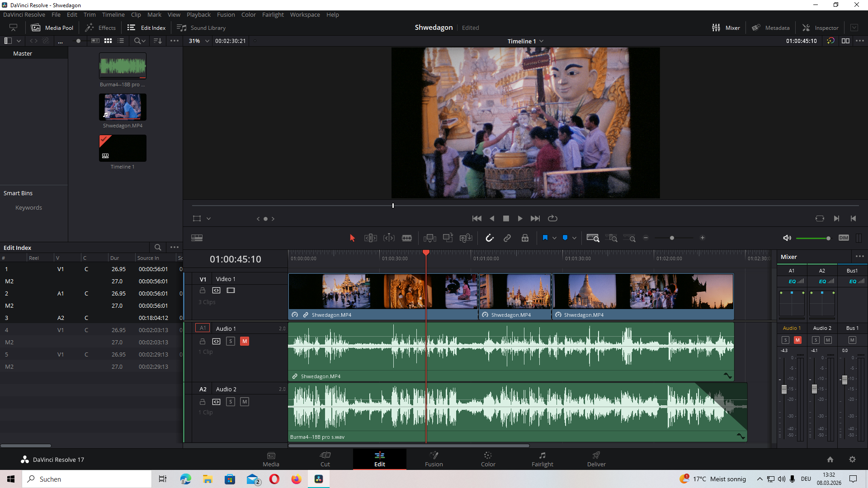Viewport: 868px width, 488px height.
Task: Select the Blade Edit Mode tool
Action: pyautogui.click(x=407, y=238)
